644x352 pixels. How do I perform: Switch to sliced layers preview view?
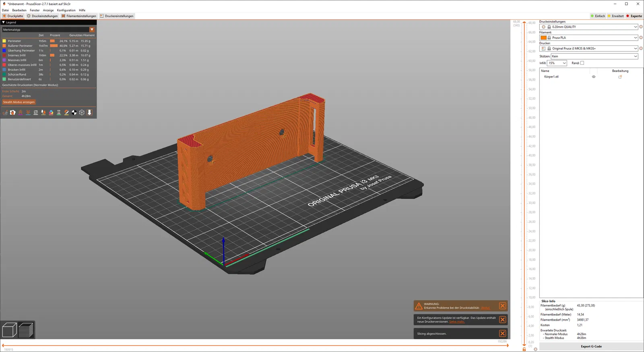pyautogui.click(x=26, y=330)
